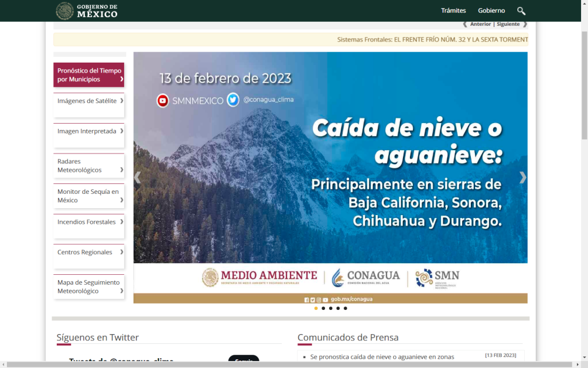This screenshot has height=368, width=588.
Task: Expand Radares Meteorológicos sidebar item
Action: point(88,166)
